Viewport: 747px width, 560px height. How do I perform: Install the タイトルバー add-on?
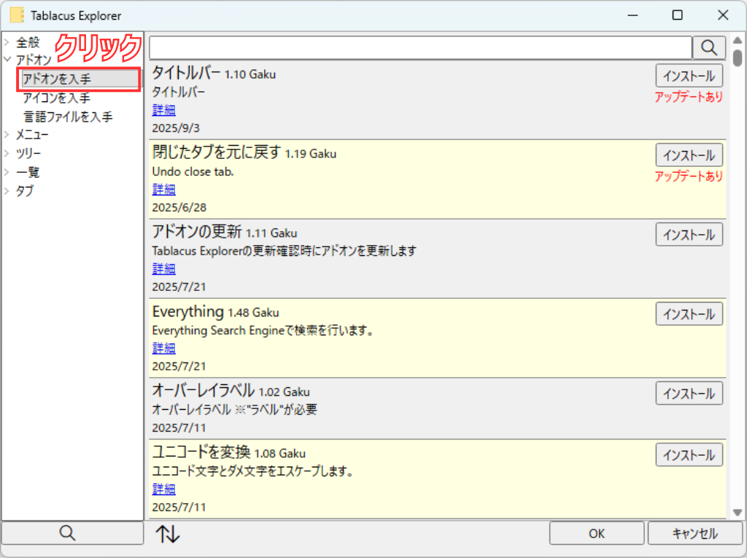coord(689,76)
